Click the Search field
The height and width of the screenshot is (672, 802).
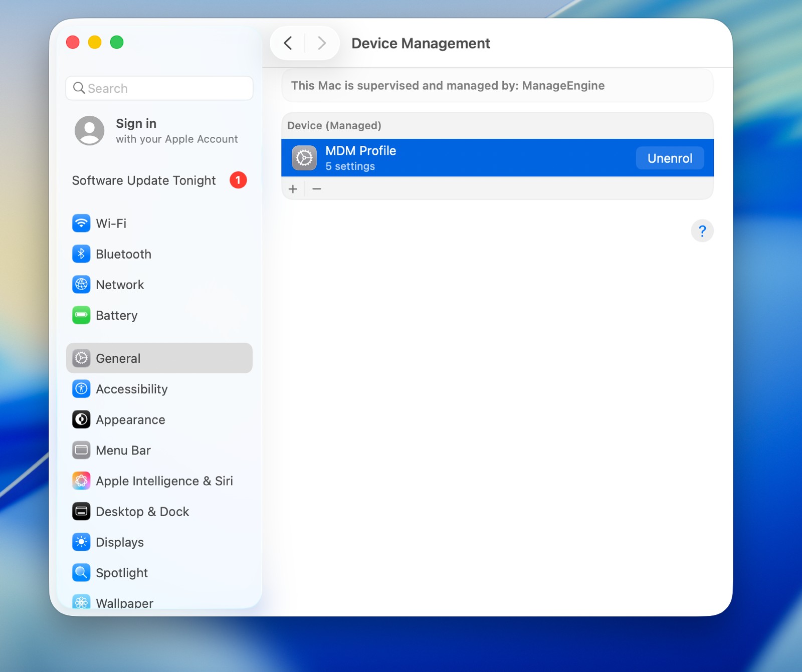[x=159, y=88]
